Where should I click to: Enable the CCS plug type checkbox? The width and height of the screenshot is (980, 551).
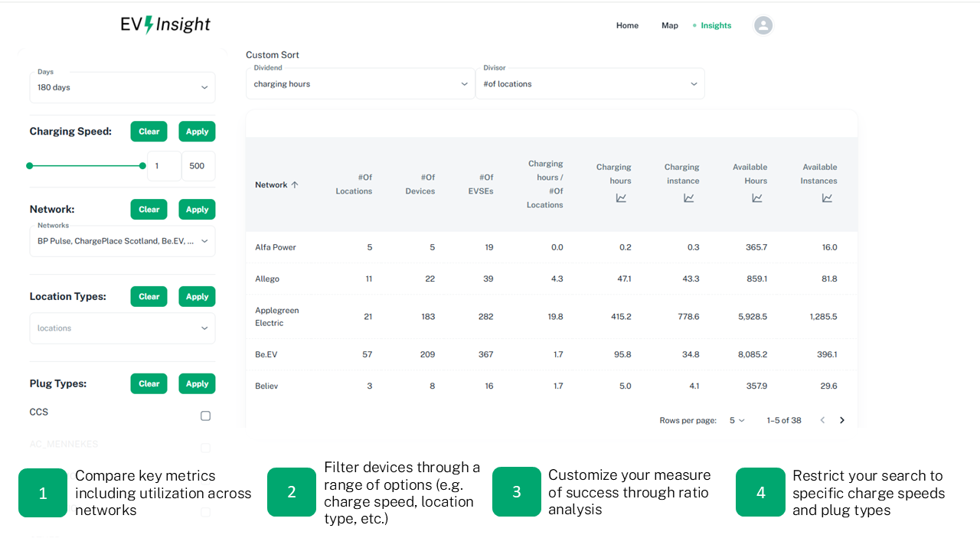click(205, 416)
